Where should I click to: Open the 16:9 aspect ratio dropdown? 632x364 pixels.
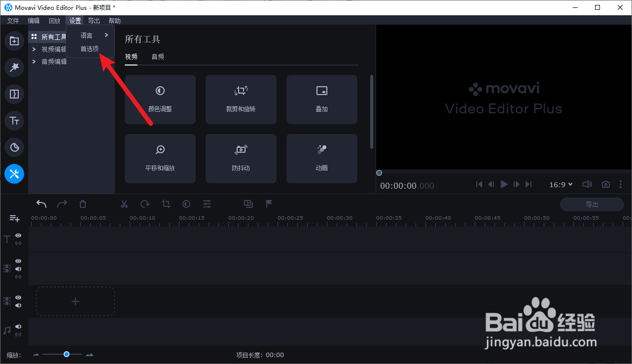[561, 184]
